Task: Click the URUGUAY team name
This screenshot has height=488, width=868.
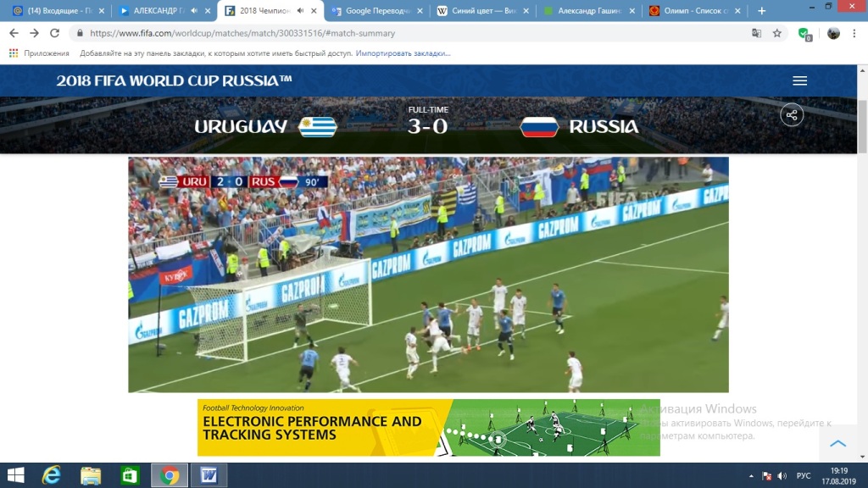Action: point(241,127)
